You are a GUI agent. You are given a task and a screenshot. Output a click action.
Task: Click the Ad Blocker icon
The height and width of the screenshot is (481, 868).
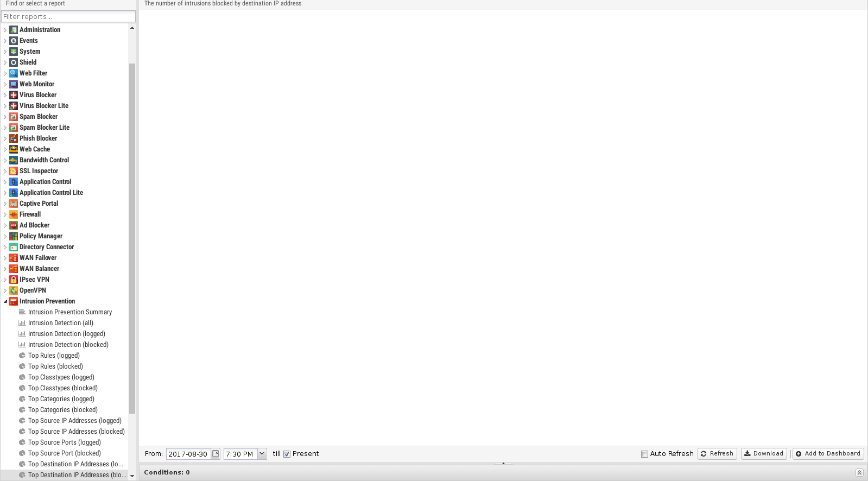click(14, 225)
